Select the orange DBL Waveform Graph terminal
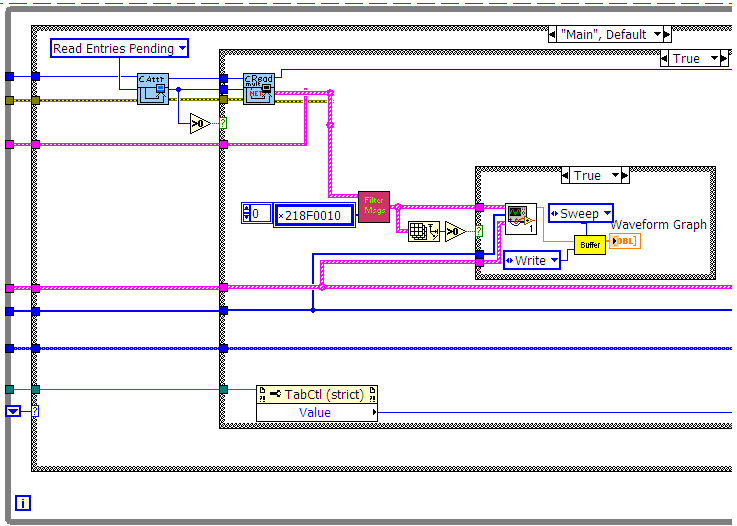This screenshot has width=737, height=526. coord(625,241)
